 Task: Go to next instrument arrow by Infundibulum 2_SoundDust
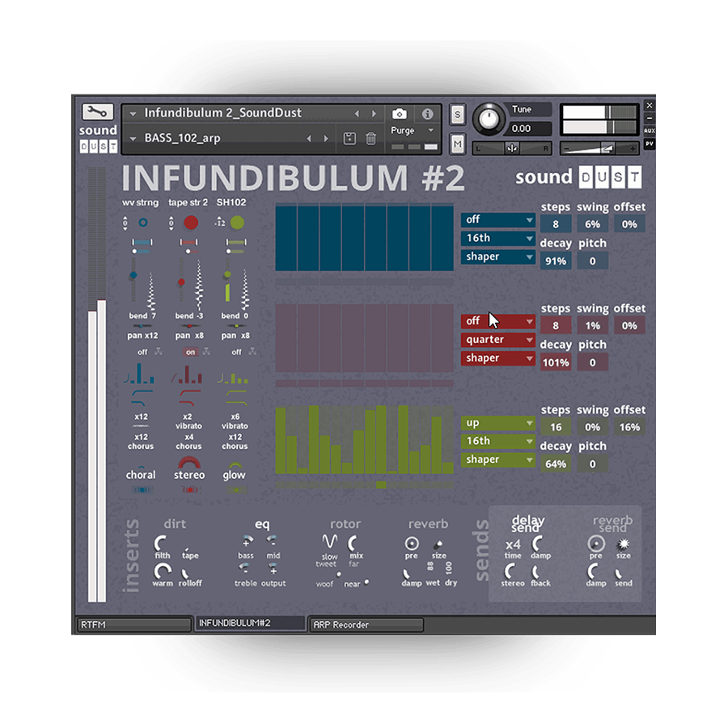click(x=374, y=113)
